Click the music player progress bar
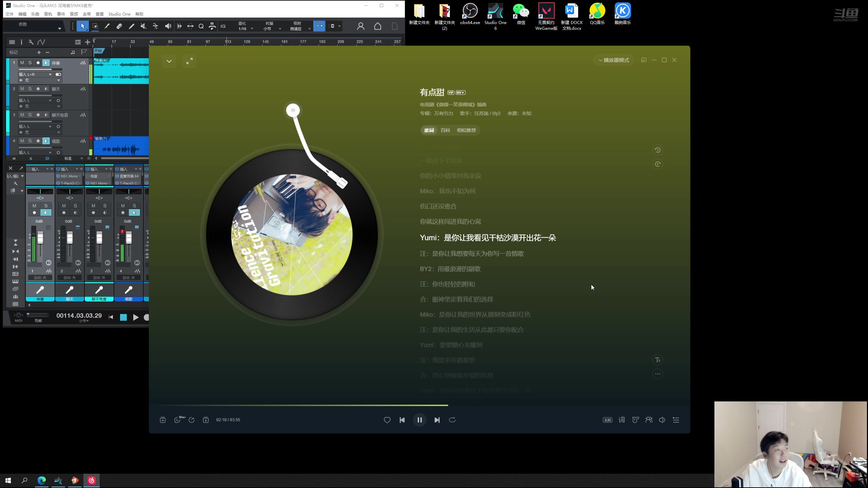Viewport: 868px width, 488px height. (419, 405)
